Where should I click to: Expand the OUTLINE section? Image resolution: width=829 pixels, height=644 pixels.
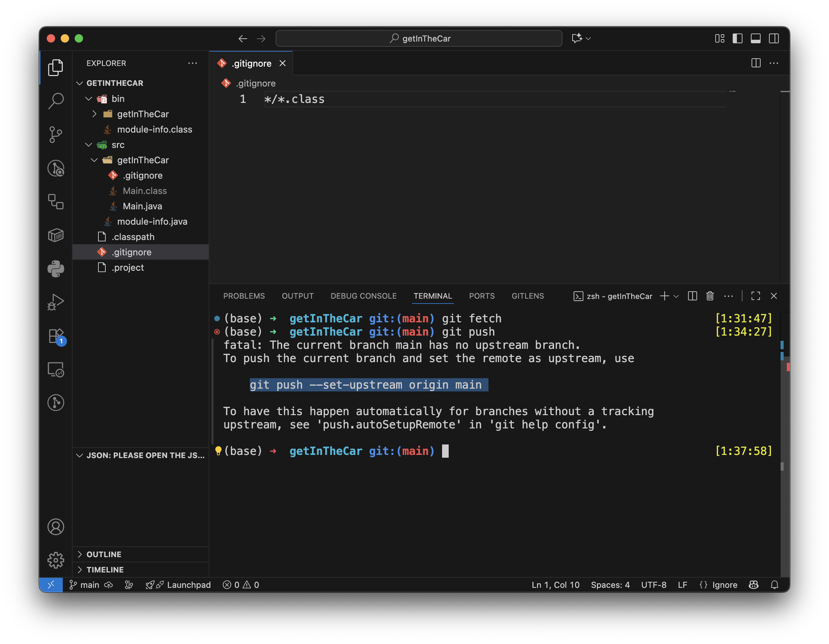pyautogui.click(x=104, y=554)
